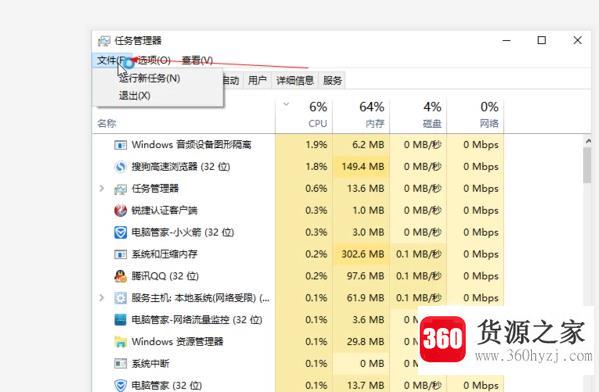Select the 腾讯QQ (32 位) process row

point(298,276)
